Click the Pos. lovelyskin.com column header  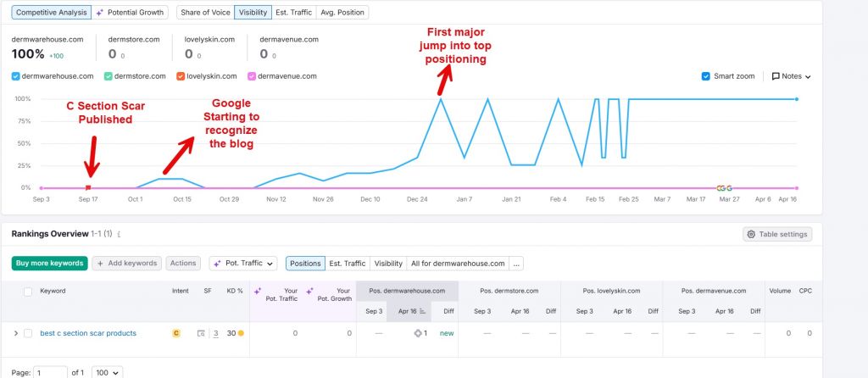pos(611,291)
